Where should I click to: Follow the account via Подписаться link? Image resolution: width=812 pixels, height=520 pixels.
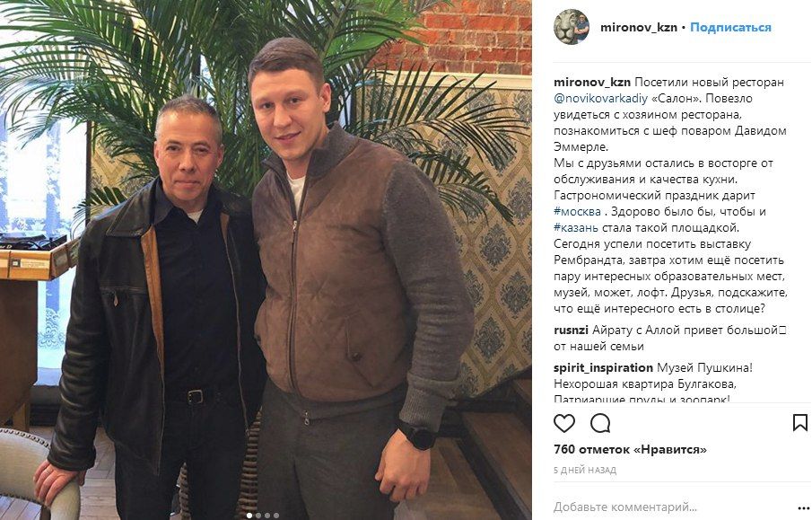click(730, 28)
